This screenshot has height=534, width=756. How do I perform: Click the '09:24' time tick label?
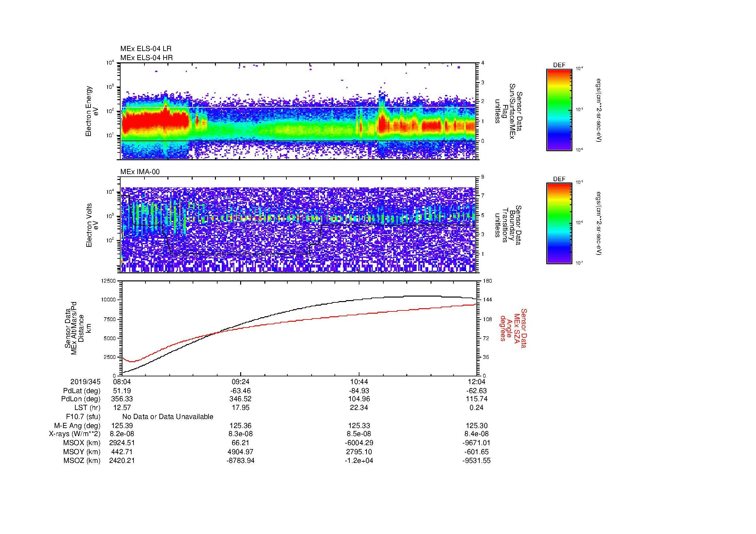[241, 382]
